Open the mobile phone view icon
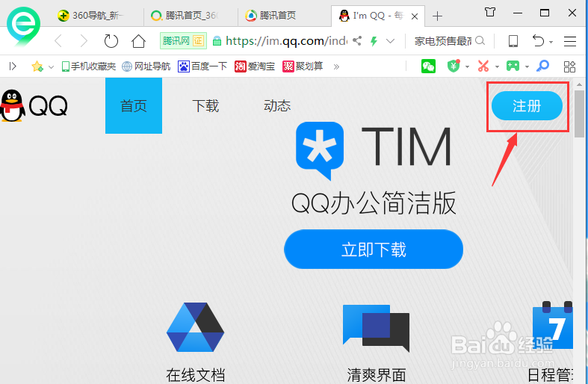Viewport: 588px width, 384px height. [513, 41]
